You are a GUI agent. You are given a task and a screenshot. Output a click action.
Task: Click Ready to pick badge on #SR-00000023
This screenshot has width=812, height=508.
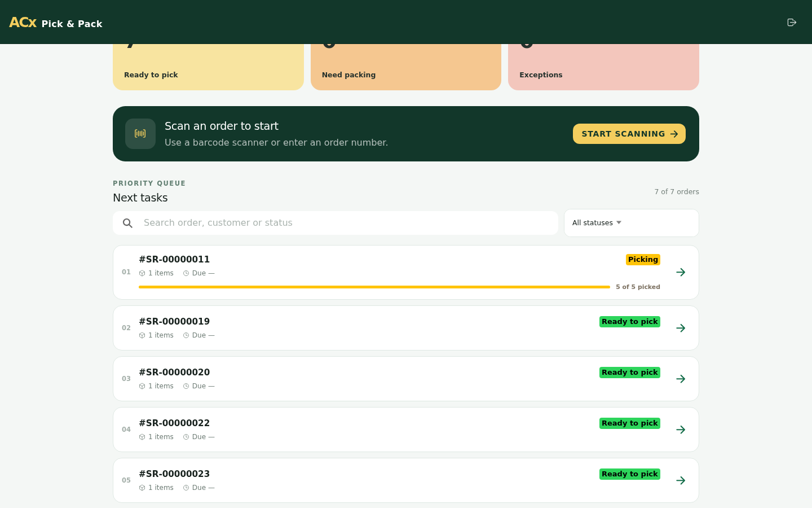[630, 474]
